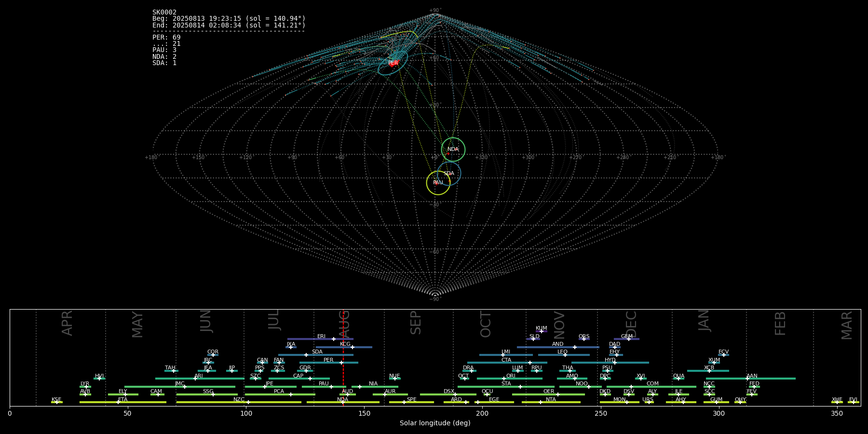Image resolution: width=868 pixels, height=434 pixels.
Task: Click the ARI shower bar in the timeline
Action: [x=200, y=379]
